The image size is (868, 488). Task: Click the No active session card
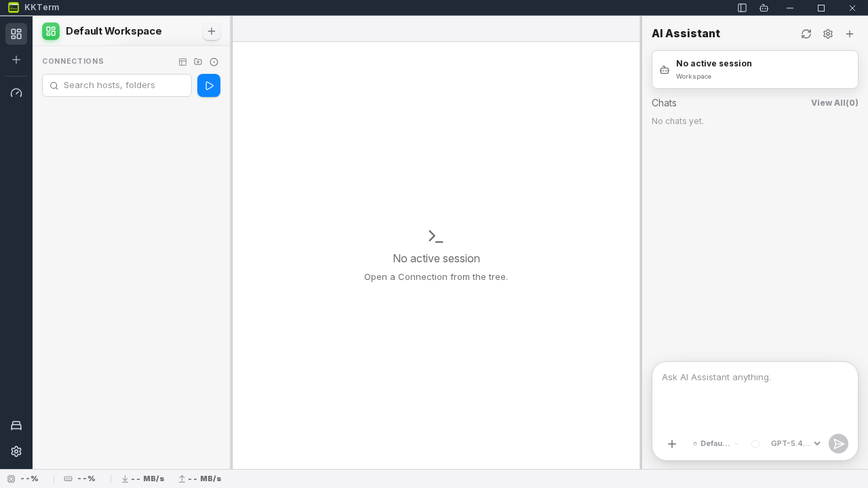tap(755, 69)
